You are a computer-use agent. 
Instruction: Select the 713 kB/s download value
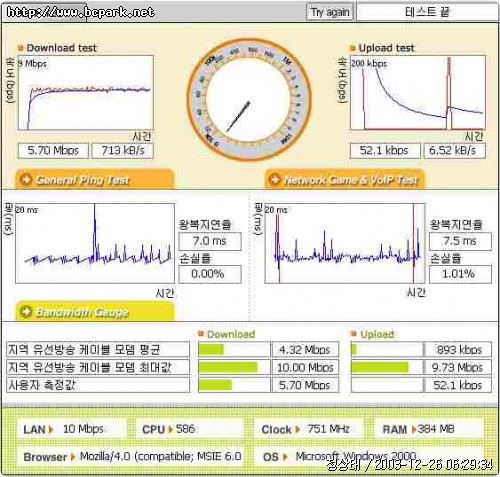(x=123, y=150)
